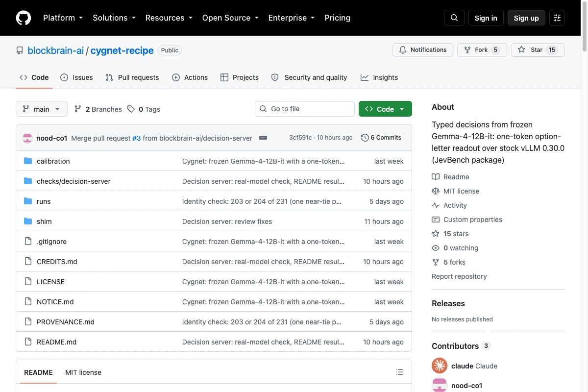The image size is (588, 392).
Task: Click the Notifications bell button
Action: pos(422,50)
